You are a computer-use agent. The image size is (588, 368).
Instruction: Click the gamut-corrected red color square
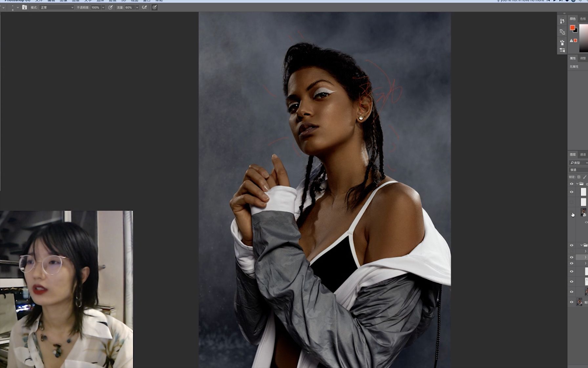coord(575,40)
